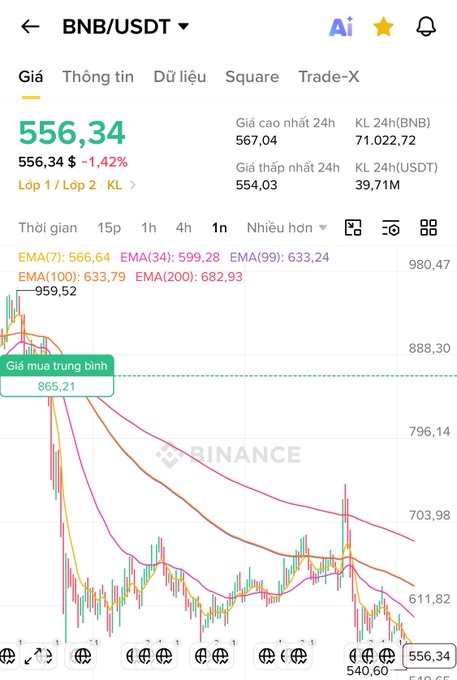Image resolution: width=457 pixels, height=680 pixels.
Task: Open the AI assistant icon
Action: (341, 27)
